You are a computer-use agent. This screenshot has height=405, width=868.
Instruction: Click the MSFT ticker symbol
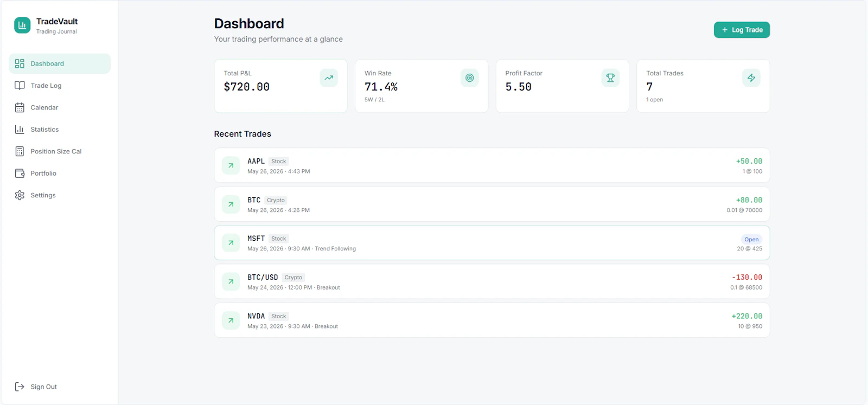[x=256, y=239]
